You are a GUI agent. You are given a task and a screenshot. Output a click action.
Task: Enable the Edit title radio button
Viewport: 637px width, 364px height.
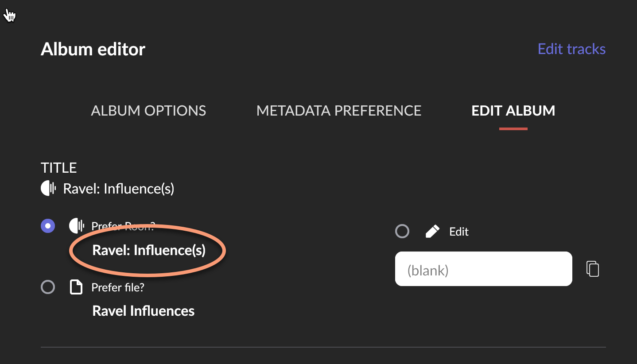(x=402, y=231)
